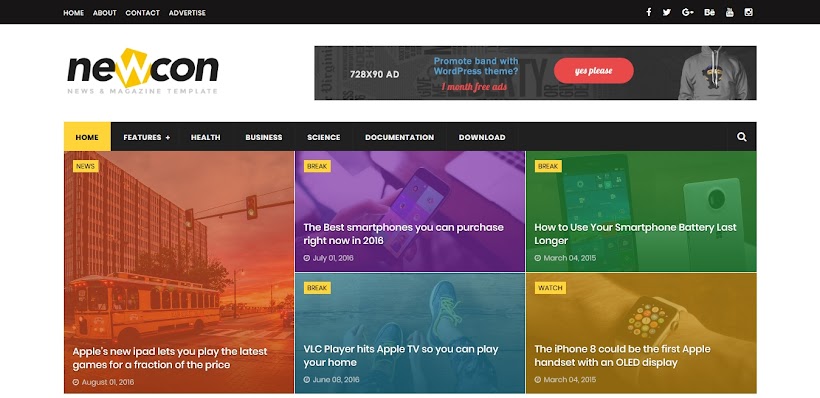Open 'Apple's new ipad' article headline
The height and width of the screenshot is (398, 820).
click(x=170, y=358)
